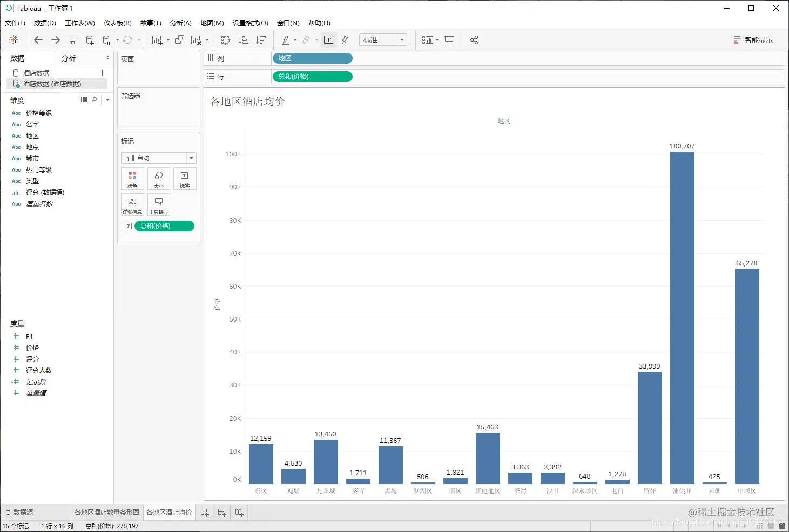Open 设置格式(O) menu
This screenshot has height=532, width=789.
click(x=251, y=23)
